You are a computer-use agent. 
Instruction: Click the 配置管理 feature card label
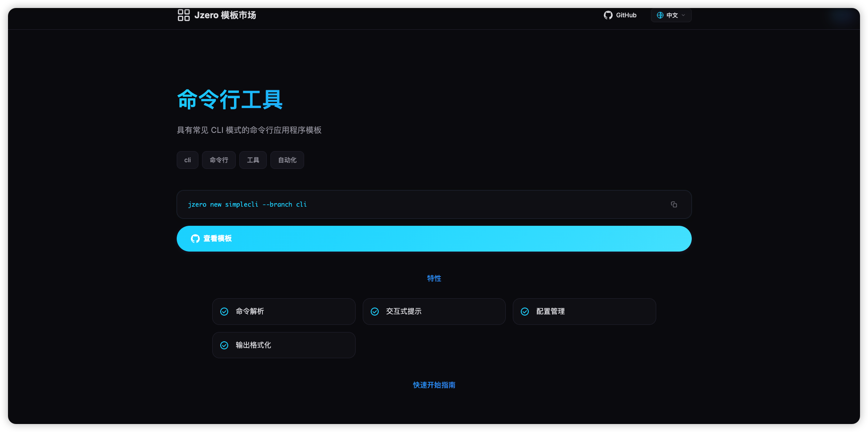551,312
